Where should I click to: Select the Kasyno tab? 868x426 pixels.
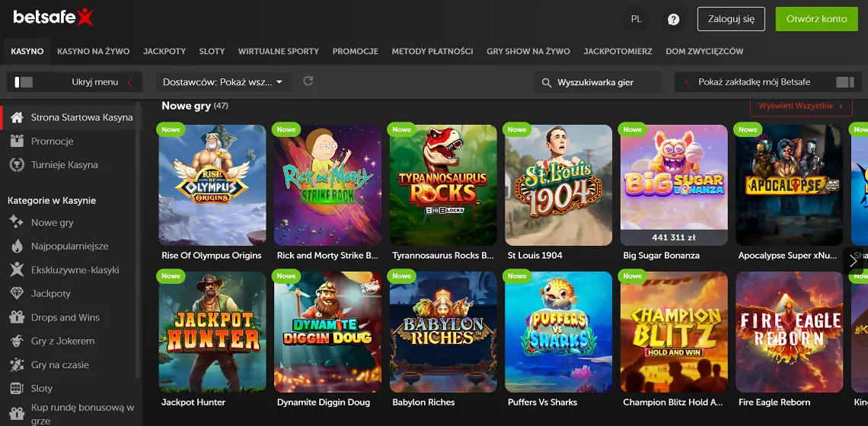27,51
